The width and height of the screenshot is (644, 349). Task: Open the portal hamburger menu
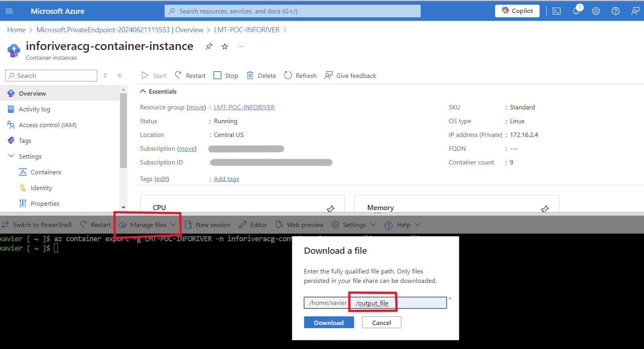[x=9, y=11]
